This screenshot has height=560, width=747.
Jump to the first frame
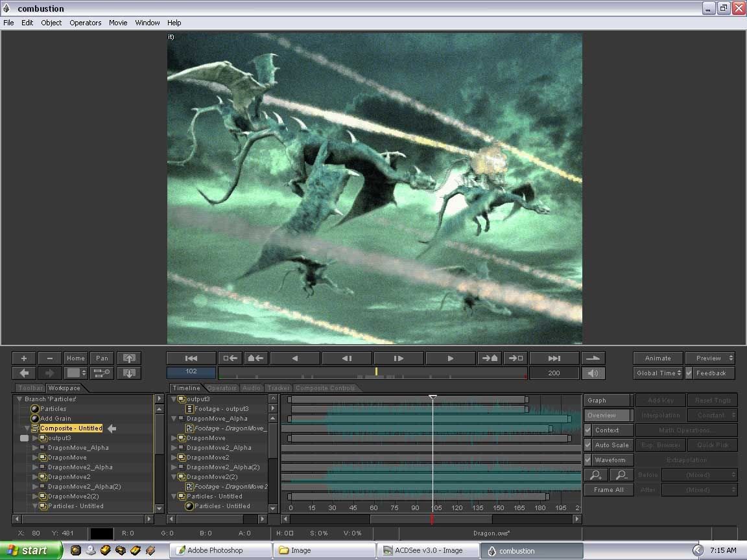click(191, 358)
